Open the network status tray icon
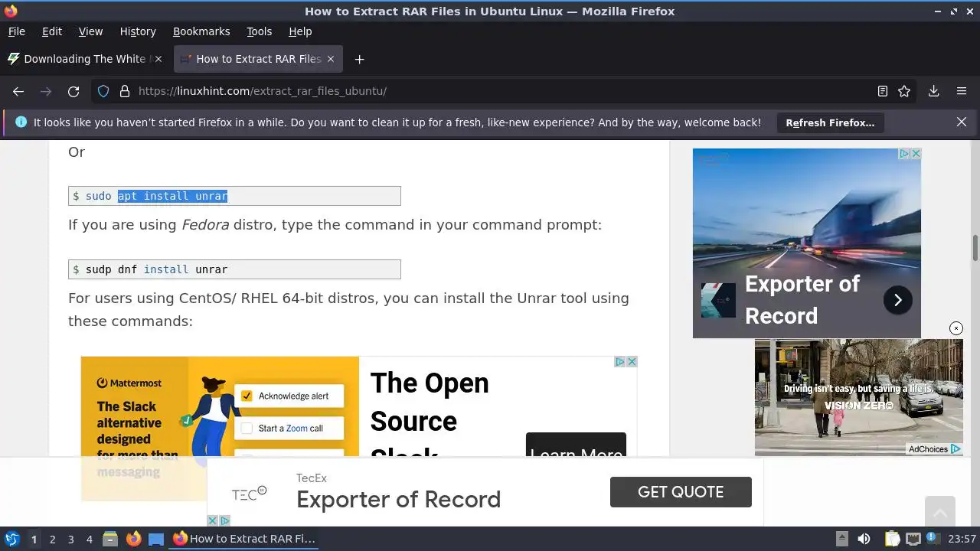980x551 pixels. coord(913,539)
